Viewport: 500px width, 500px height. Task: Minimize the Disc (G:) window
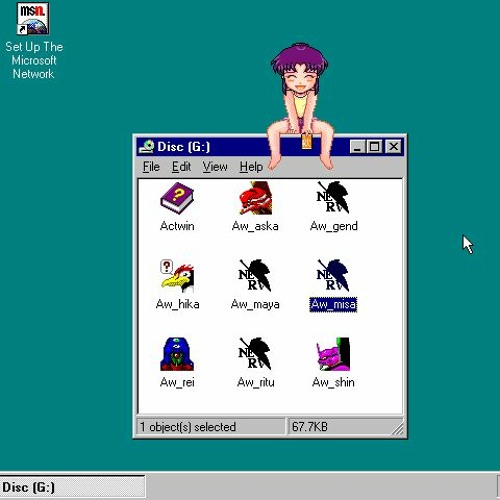point(358,146)
